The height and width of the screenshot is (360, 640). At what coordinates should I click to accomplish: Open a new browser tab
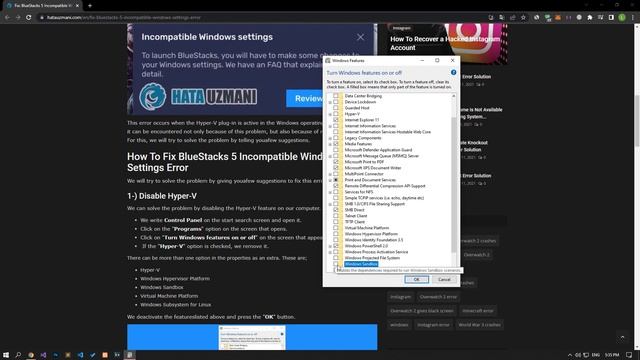pyautogui.click(x=90, y=6)
